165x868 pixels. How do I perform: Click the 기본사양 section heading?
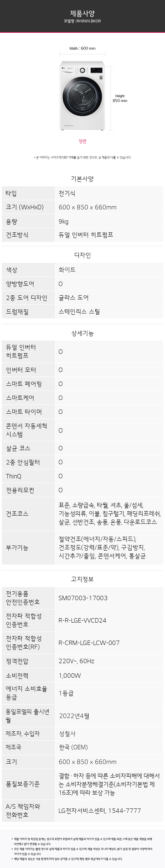tap(82, 179)
